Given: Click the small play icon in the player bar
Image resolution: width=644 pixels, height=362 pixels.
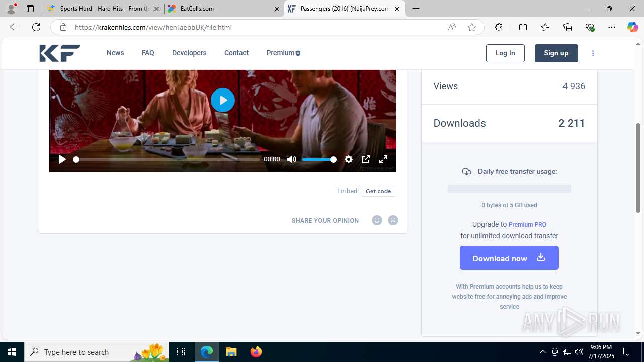Looking at the screenshot, I should pos(62,159).
